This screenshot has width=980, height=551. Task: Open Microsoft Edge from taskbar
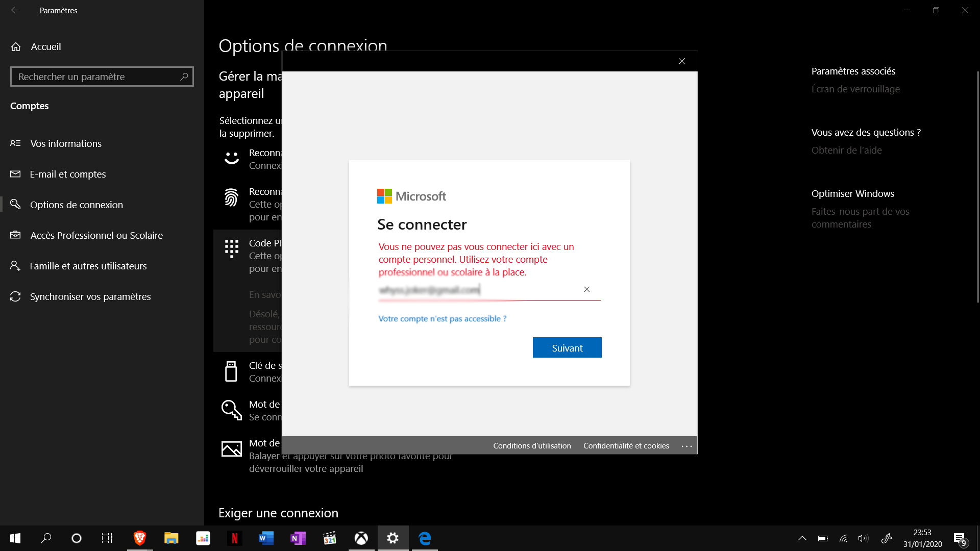coord(425,538)
